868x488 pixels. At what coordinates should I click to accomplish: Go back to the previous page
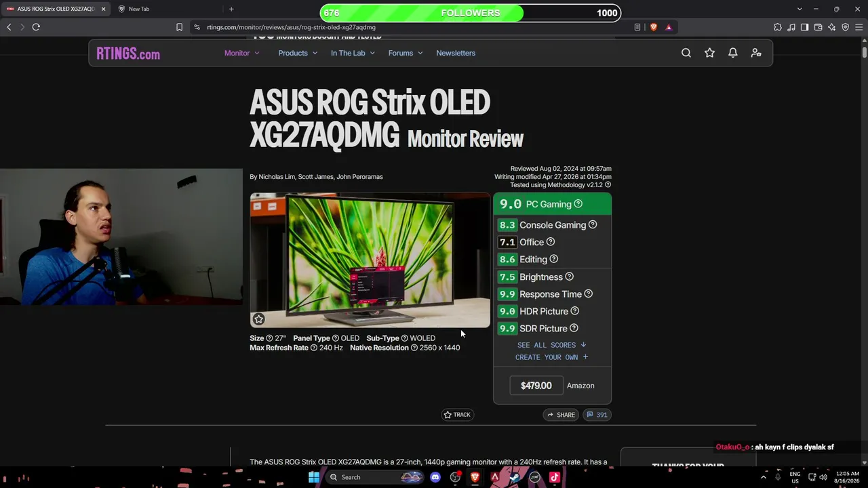(x=9, y=27)
